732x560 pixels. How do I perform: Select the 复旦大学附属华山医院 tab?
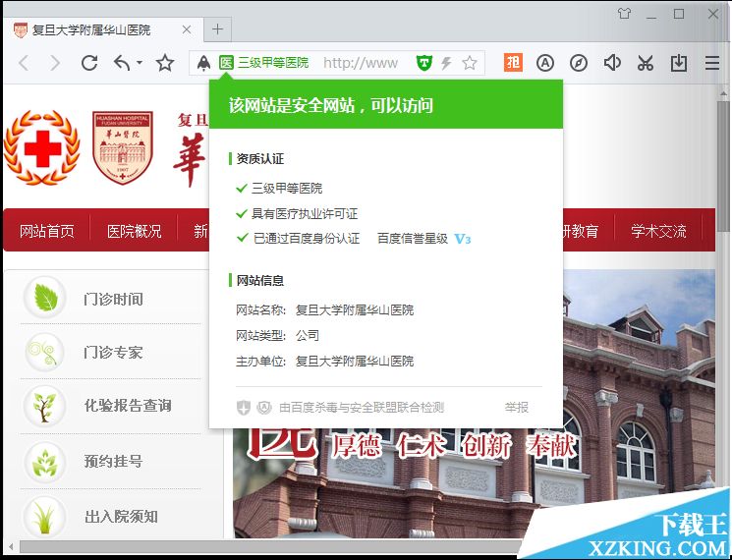[x=103, y=29]
